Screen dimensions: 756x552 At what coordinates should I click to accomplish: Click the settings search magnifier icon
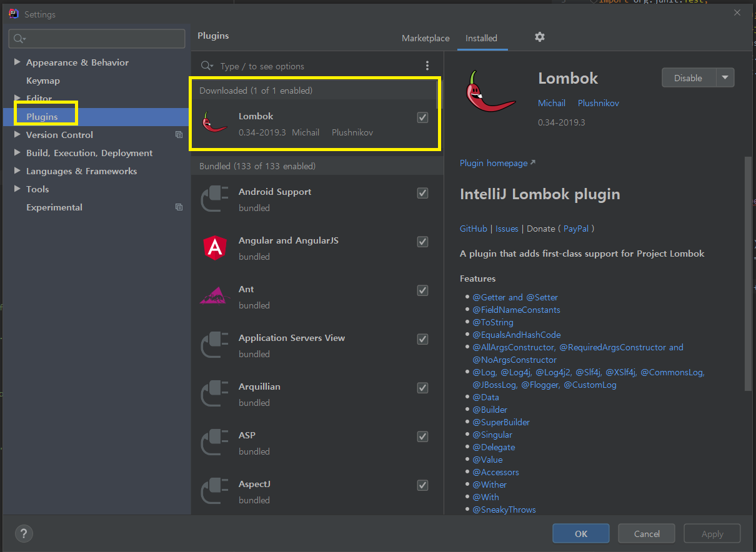click(19, 39)
